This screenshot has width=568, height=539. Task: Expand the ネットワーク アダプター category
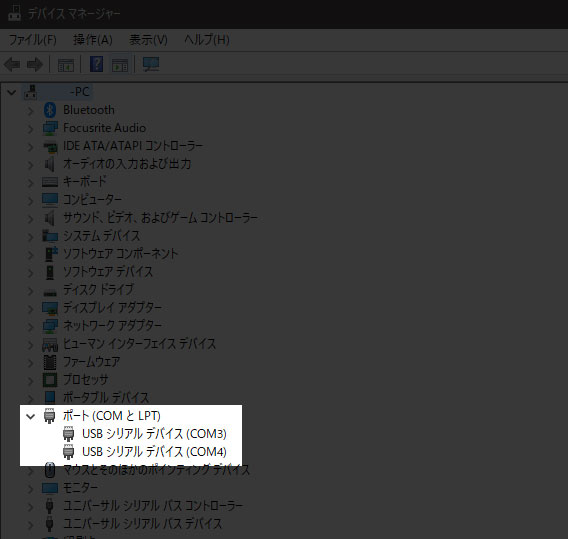pos(30,327)
